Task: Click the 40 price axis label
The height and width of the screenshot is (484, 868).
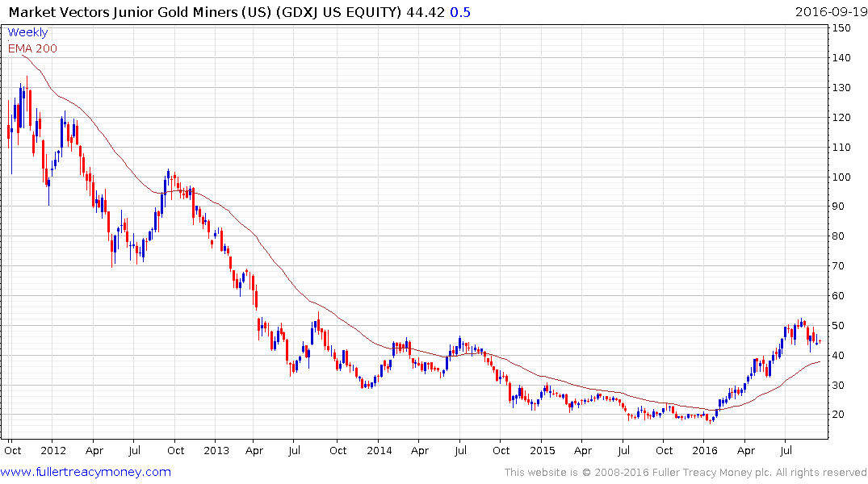Action: (838, 356)
